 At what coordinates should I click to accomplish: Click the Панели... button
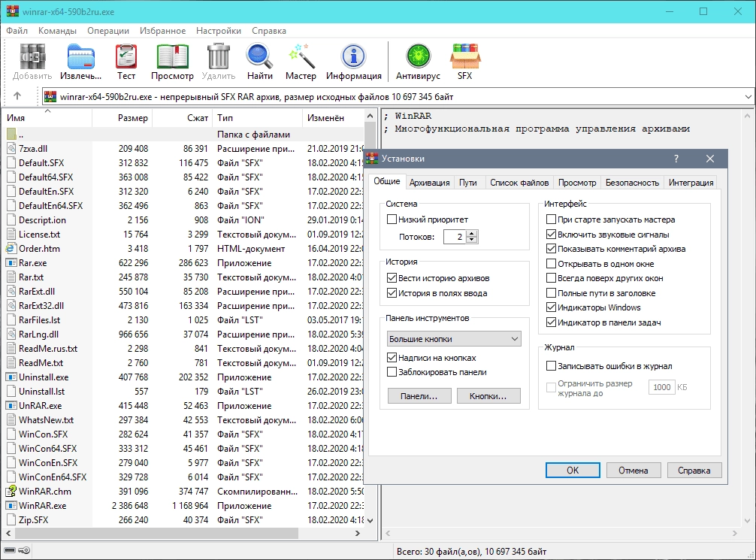point(419,396)
